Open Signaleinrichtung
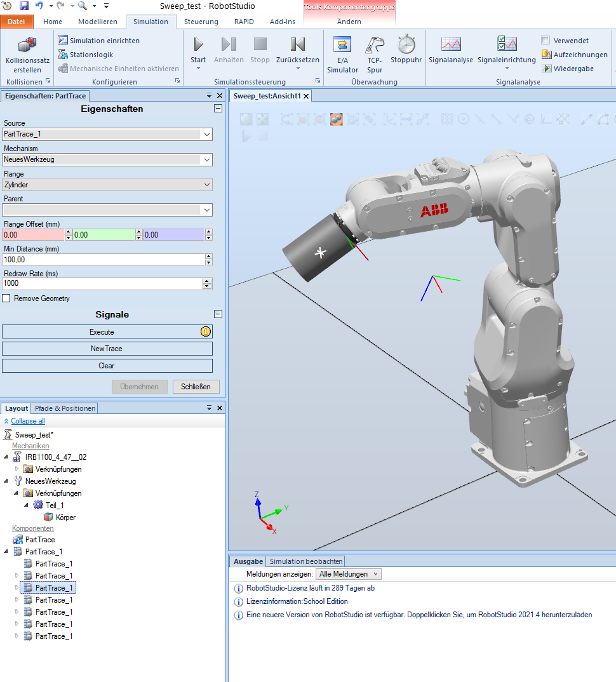Image resolution: width=616 pixels, height=682 pixels. click(x=507, y=49)
